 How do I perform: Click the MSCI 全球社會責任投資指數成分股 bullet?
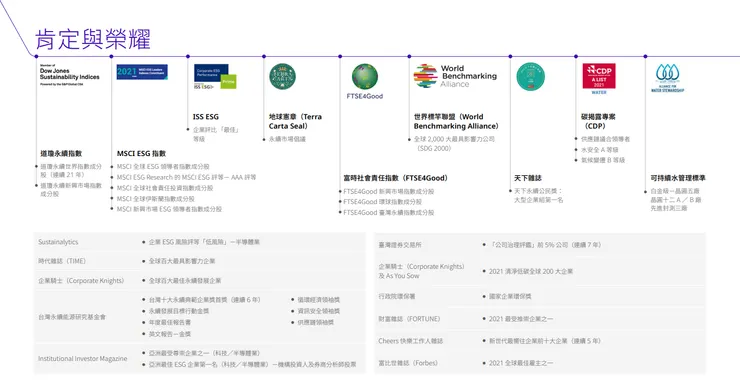[165, 188]
